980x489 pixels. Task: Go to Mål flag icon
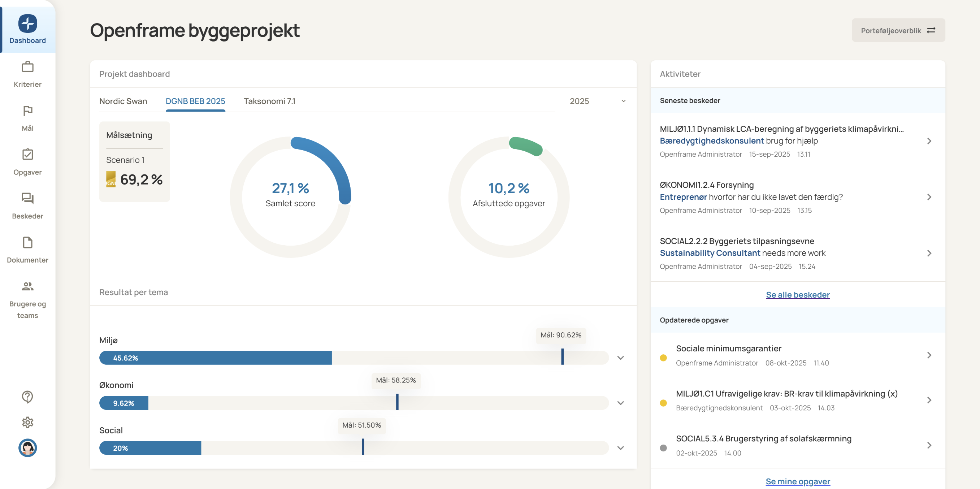[27, 111]
